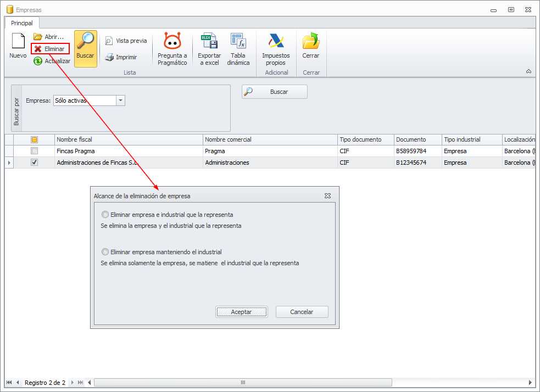The image size is (540, 392).
Task: Sort by the Documento column header
Action: click(x=418, y=140)
